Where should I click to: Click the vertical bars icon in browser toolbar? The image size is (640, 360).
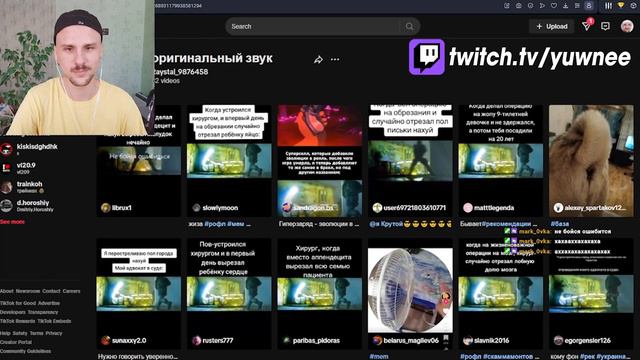608,5
